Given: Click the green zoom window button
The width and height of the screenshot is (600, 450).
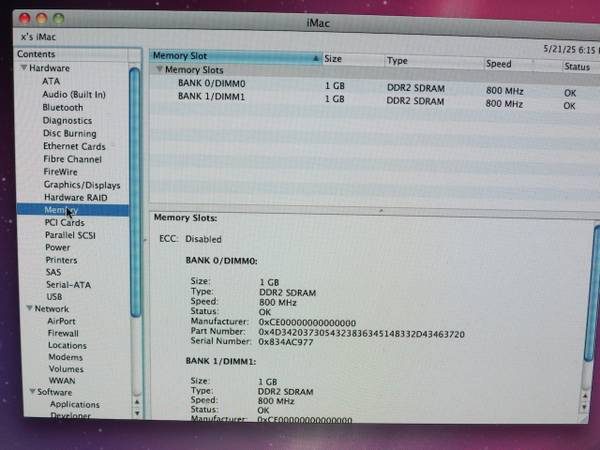Looking at the screenshot, I should point(59,19).
